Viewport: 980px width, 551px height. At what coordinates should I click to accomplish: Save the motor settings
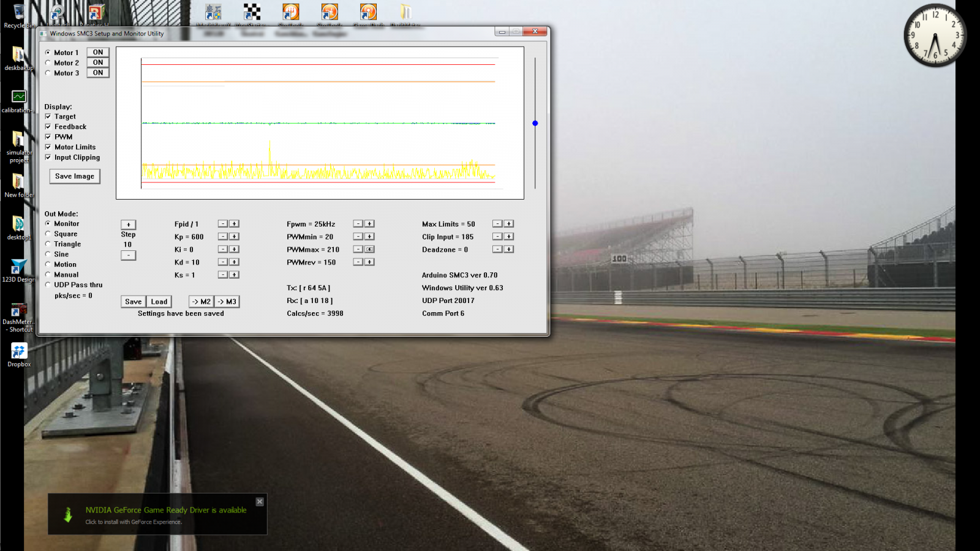(134, 302)
